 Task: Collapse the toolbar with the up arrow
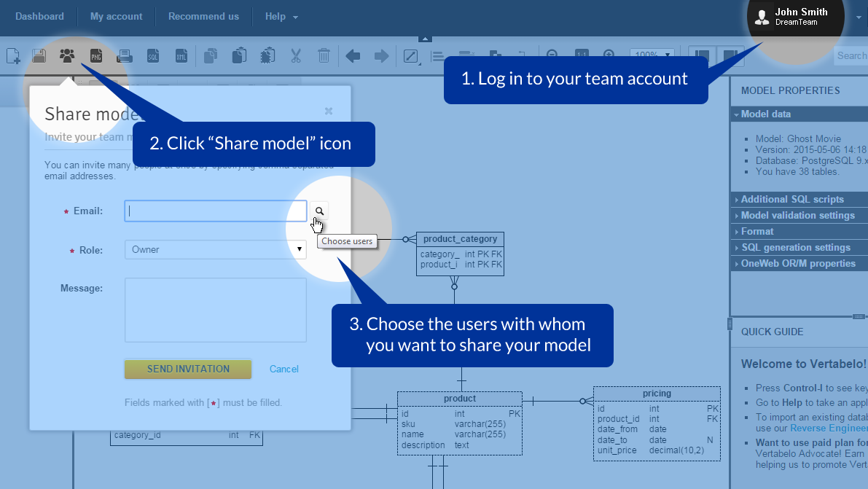425,39
